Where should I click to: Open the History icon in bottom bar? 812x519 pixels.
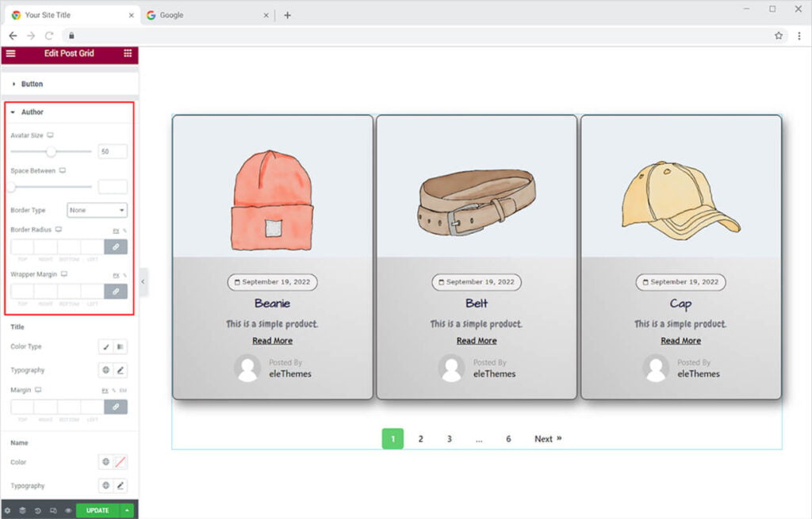coord(37,511)
